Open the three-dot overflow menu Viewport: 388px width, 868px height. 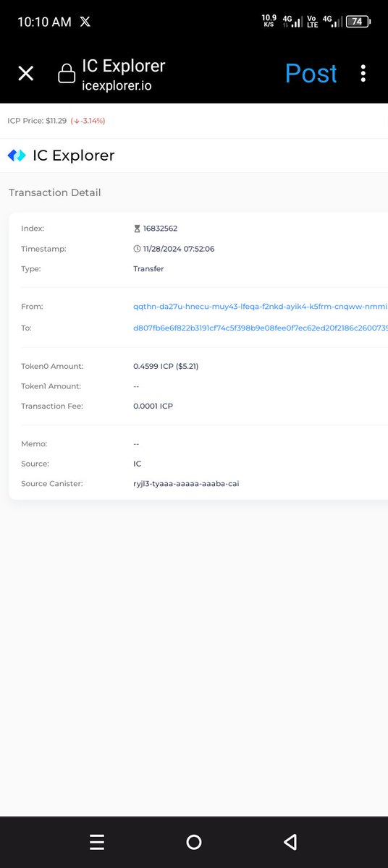pyautogui.click(x=363, y=73)
